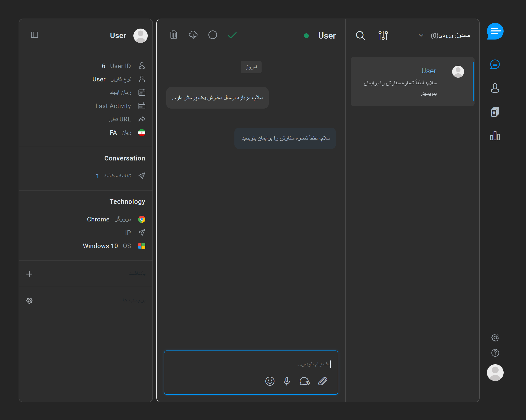Open Settings gear in right sidebar
The height and width of the screenshot is (420, 526).
tap(495, 338)
